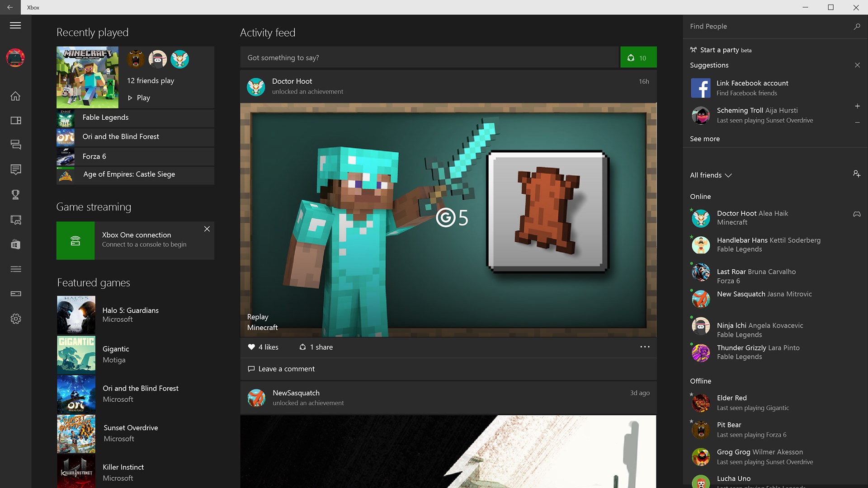Expand the three-dot options on Doctor Hoot post
This screenshot has width=868, height=488.
[x=645, y=347]
